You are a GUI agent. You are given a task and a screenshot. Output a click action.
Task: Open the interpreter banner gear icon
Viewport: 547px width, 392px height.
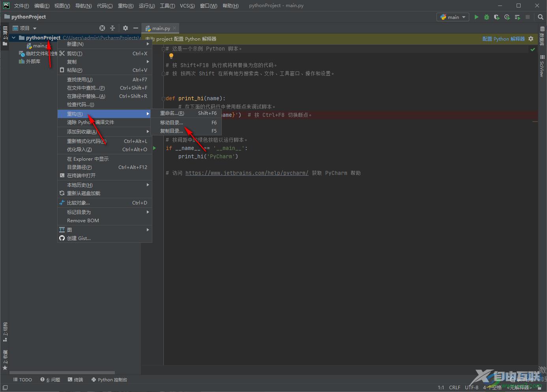531,39
